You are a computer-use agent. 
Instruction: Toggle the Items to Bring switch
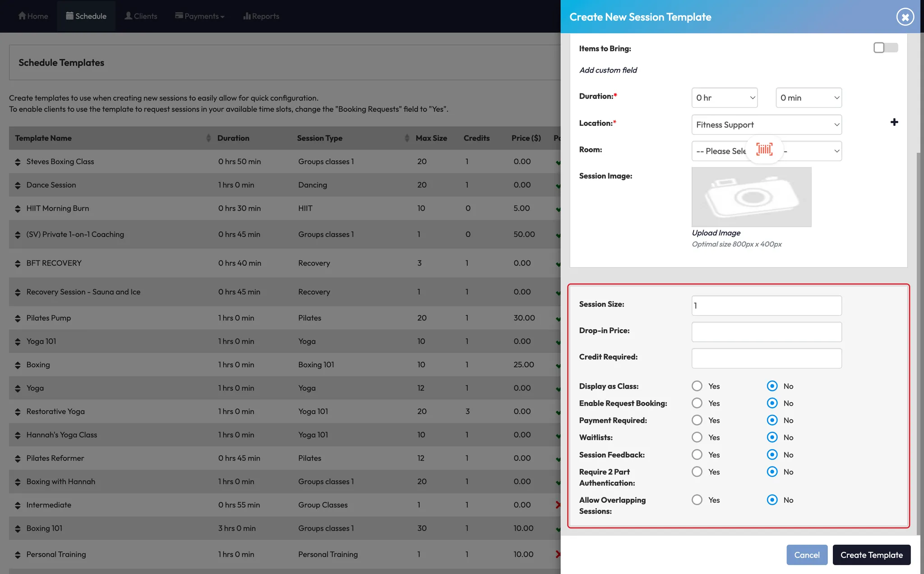885,48
